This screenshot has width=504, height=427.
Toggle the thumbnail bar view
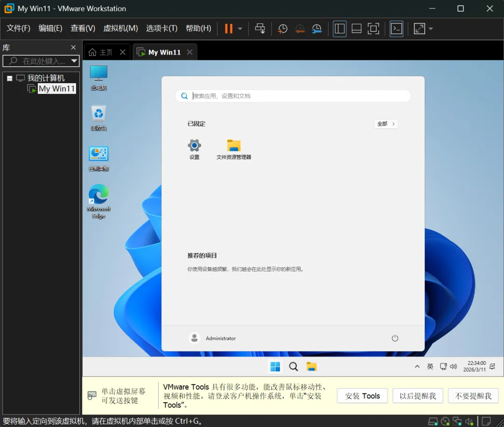(357, 28)
